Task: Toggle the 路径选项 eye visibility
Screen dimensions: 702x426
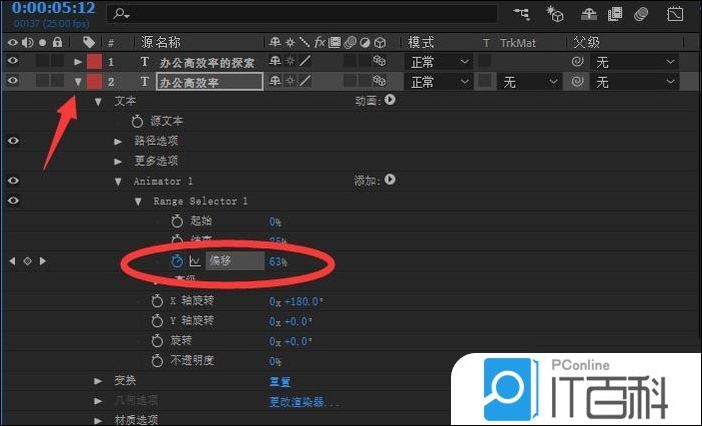Action: [x=13, y=141]
